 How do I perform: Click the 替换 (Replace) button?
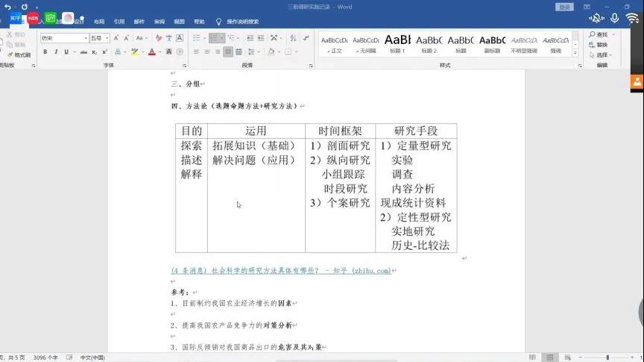click(x=601, y=45)
